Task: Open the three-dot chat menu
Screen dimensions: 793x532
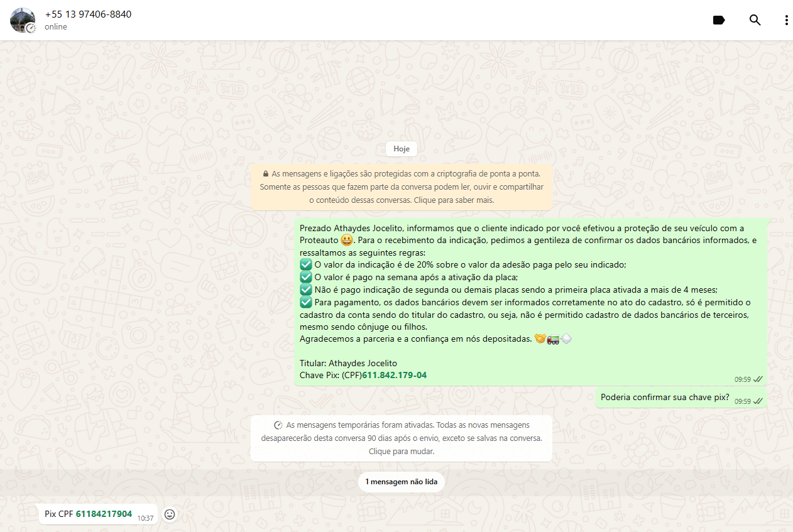Action: (x=786, y=20)
